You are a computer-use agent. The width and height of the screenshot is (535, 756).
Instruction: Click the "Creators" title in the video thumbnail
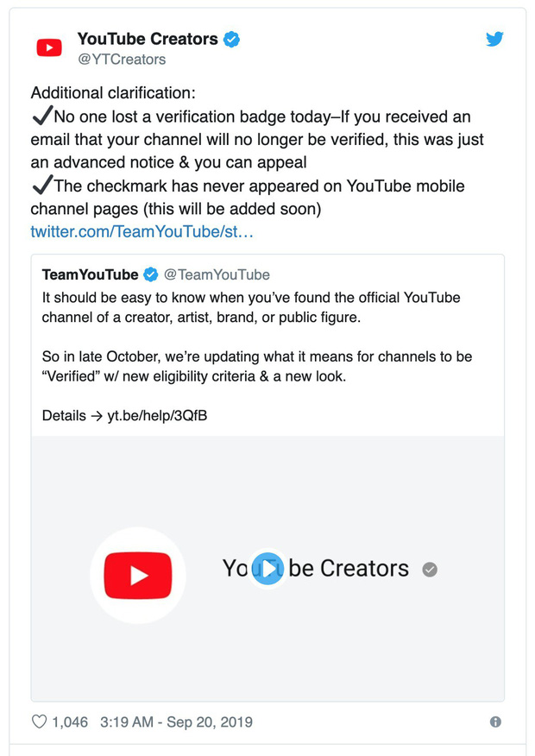(x=364, y=569)
